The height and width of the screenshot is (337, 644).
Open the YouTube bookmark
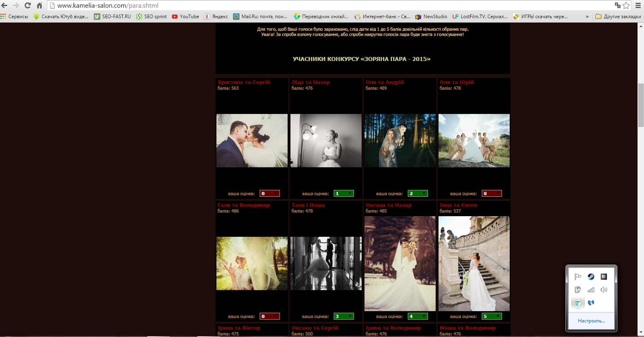click(x=186, y=17)
